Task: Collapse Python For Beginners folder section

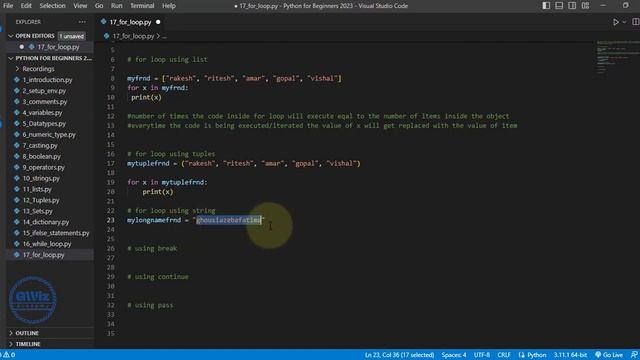Action: click(x=51, y=58)
